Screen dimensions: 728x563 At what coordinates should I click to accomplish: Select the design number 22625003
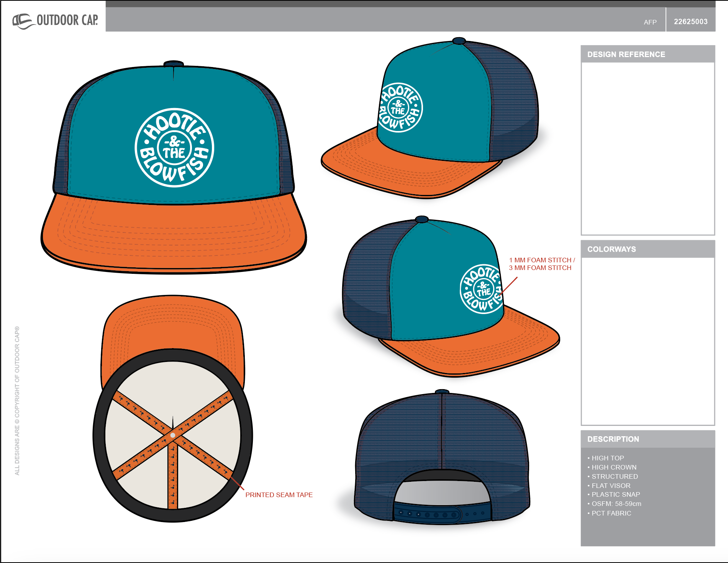(690, 22)
